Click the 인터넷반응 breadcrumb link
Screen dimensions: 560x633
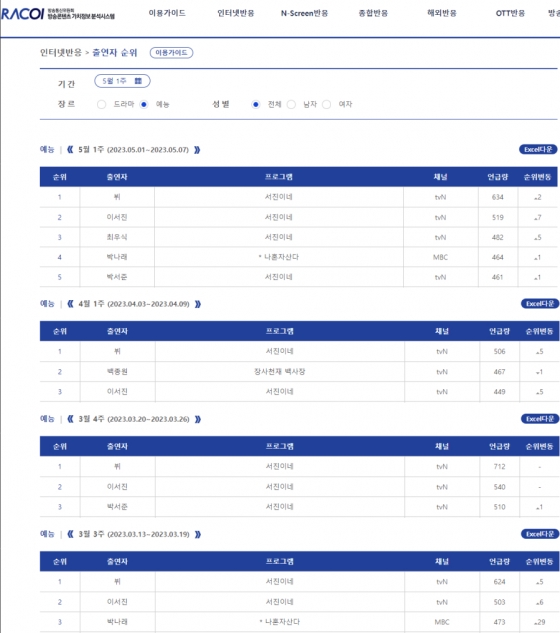point(61,52)
